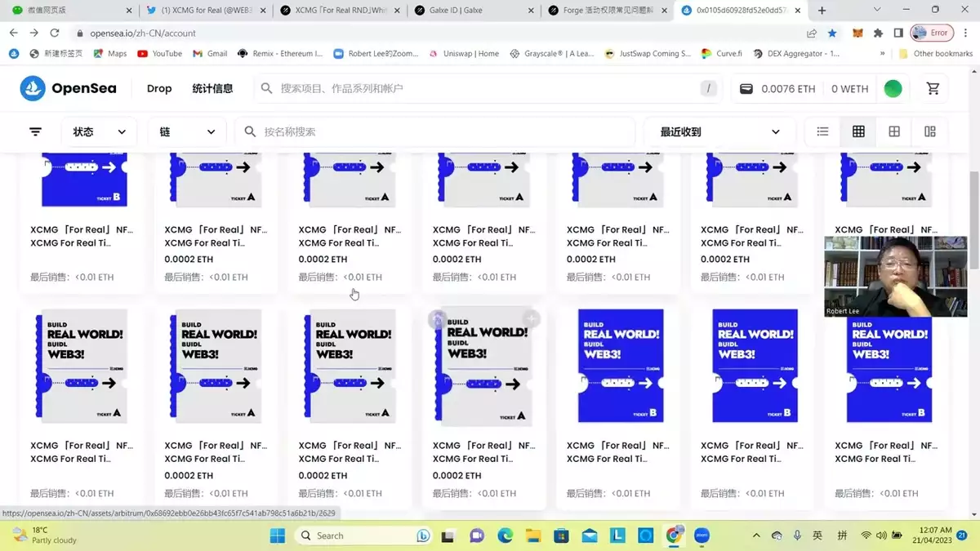The image size is (980, 551).
Task: Open the Chrome extensions puzzle menu
Action: tap(878, 33)
